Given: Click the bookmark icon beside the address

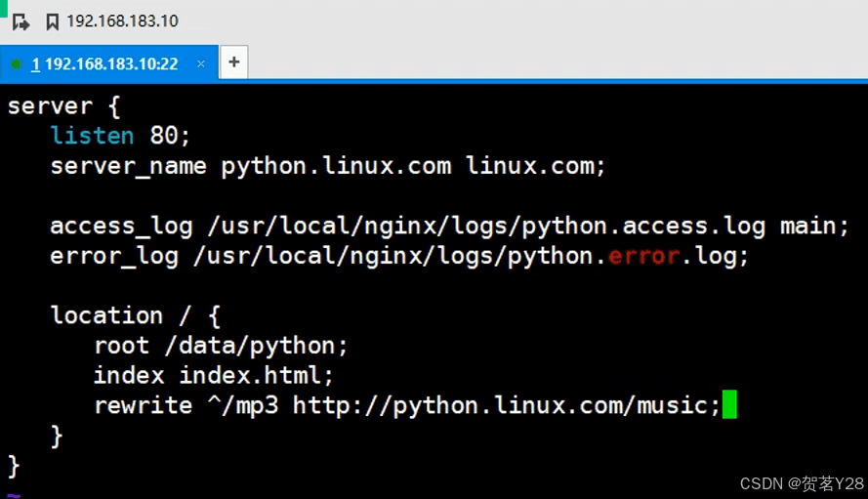Looking at the screenshot, I should tap(52, 21).
